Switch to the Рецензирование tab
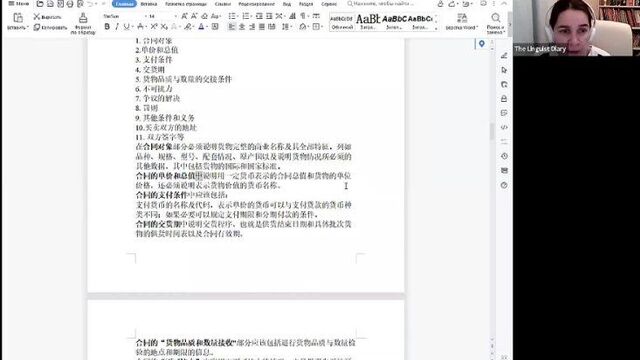Image resolution: width=640 pixels, height=360 pixels. pyautogui.click(x=256, y=4)
